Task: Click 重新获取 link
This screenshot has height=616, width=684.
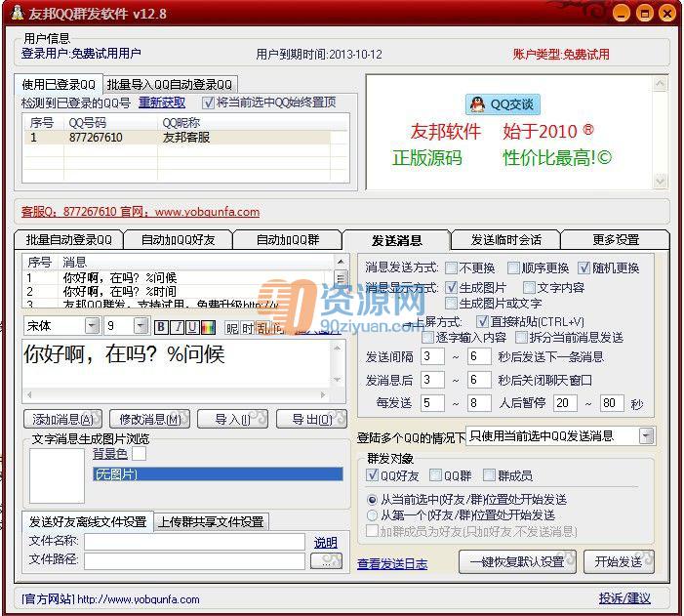Action: pos(162,103)
